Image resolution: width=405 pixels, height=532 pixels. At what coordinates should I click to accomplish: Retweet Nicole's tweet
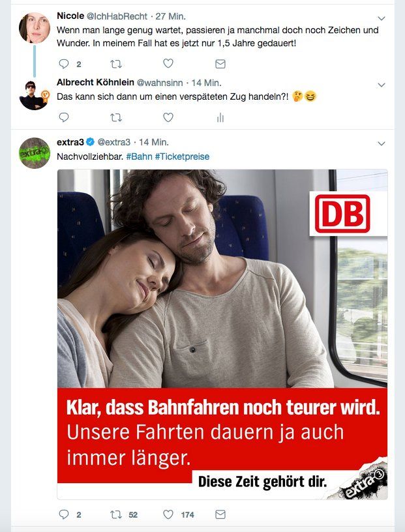pyautogui.click(x=116, y=64)
